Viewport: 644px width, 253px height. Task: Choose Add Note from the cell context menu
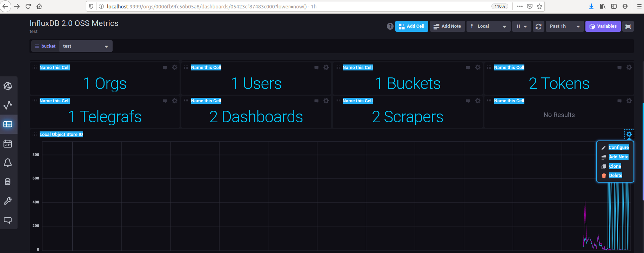[615, 157]
